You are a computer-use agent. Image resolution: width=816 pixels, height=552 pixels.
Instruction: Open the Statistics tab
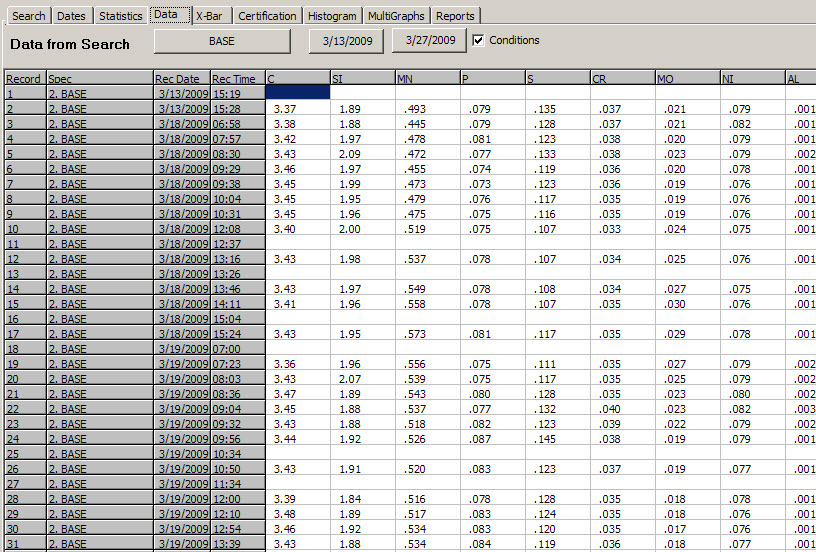pyautogui.click(x=121, y=16)
